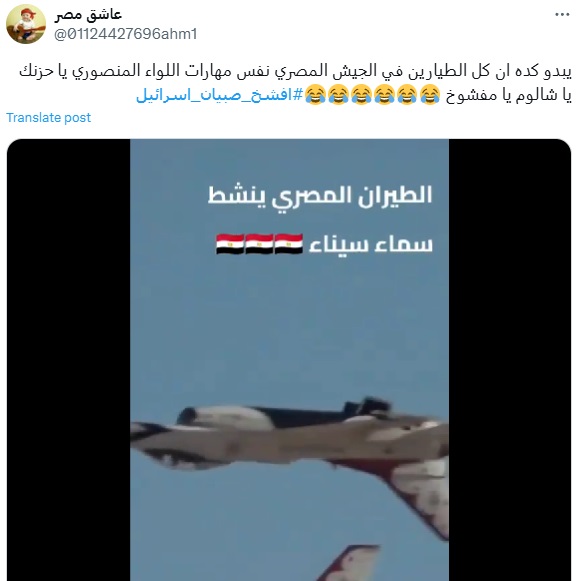Click the Translate post link
The width and height of the screenshot is (588, 581).
coord(48,117)
